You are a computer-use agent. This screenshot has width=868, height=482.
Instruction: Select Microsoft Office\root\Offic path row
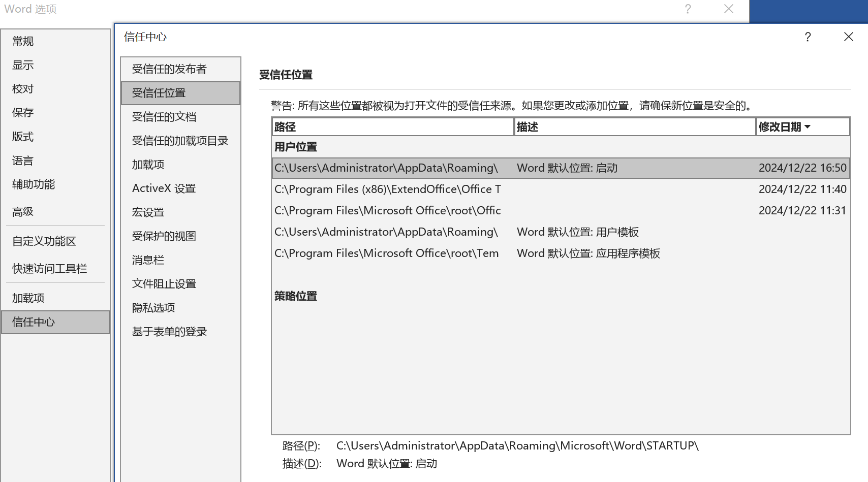coord(561,211)
